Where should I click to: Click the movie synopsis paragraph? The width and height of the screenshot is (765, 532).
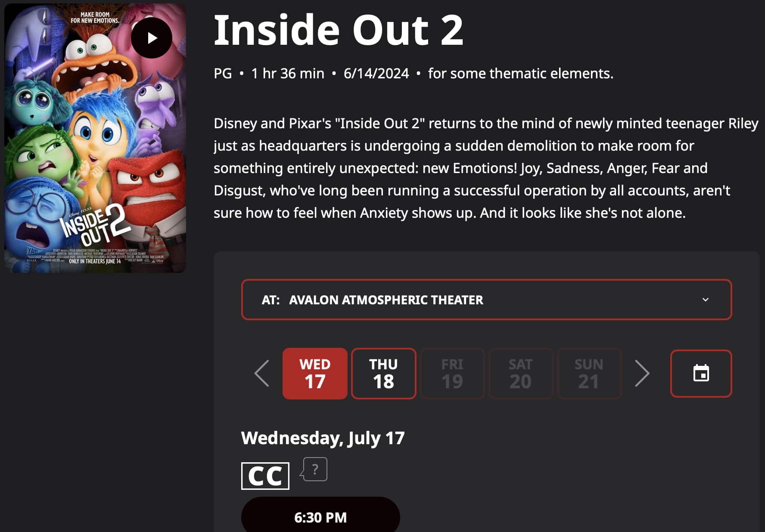coord(485,168)
